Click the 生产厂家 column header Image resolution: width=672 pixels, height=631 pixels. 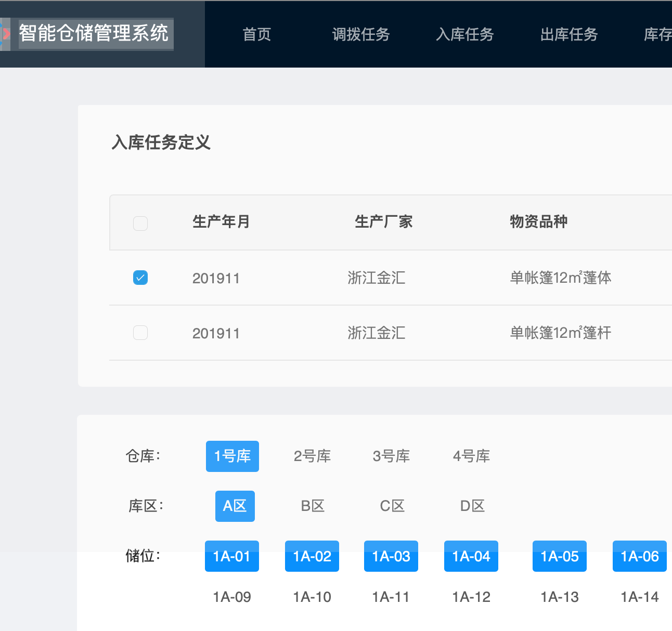(x=384, y=222)
